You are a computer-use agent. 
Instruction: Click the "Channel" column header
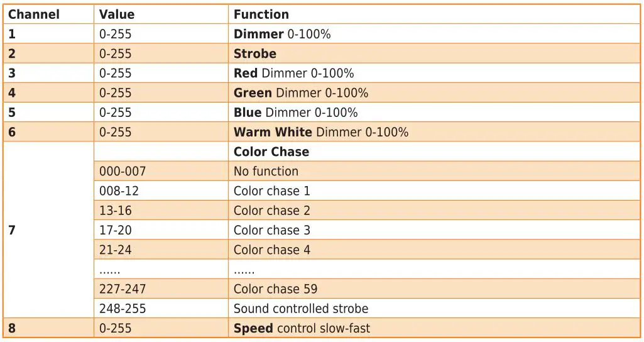(33, 14)
